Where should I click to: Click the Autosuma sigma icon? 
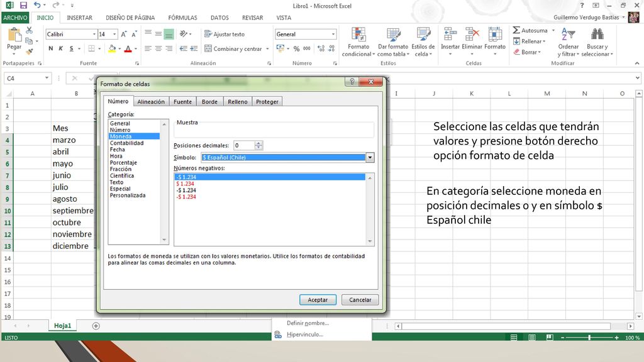[516, 30]
